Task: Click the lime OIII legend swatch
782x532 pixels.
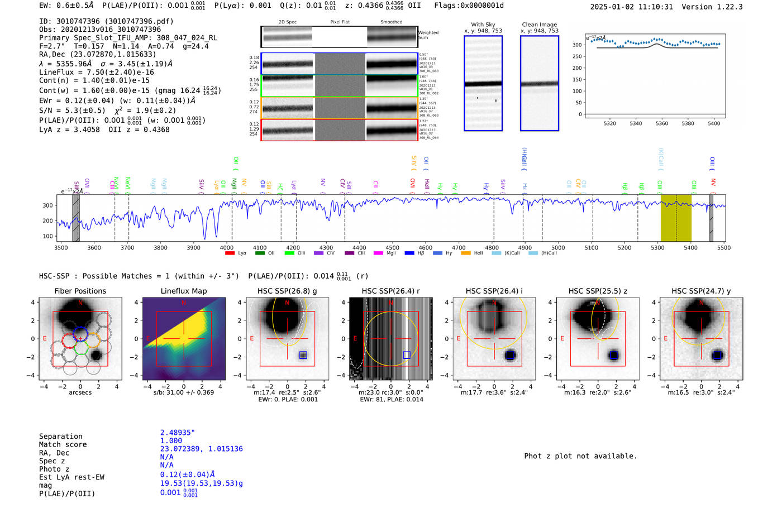Action: (289, 253)
